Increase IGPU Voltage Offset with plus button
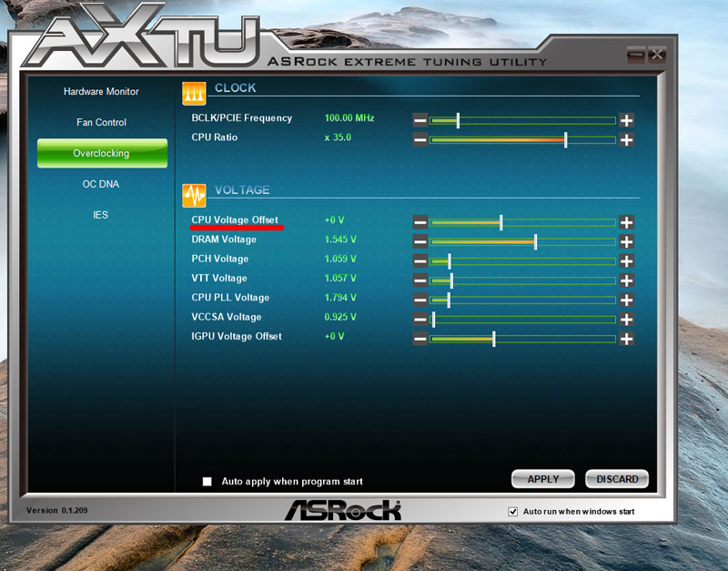 [x=626, y=339]
